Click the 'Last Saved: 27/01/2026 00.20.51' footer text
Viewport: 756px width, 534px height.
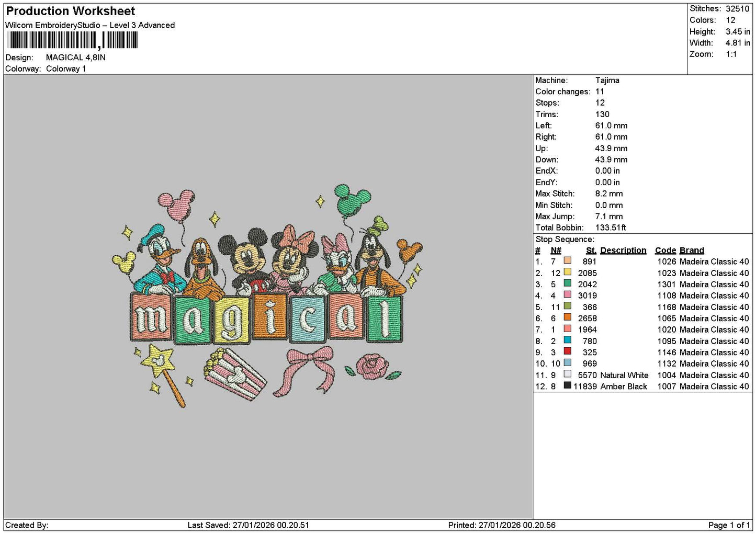click(x=248, y=525)
